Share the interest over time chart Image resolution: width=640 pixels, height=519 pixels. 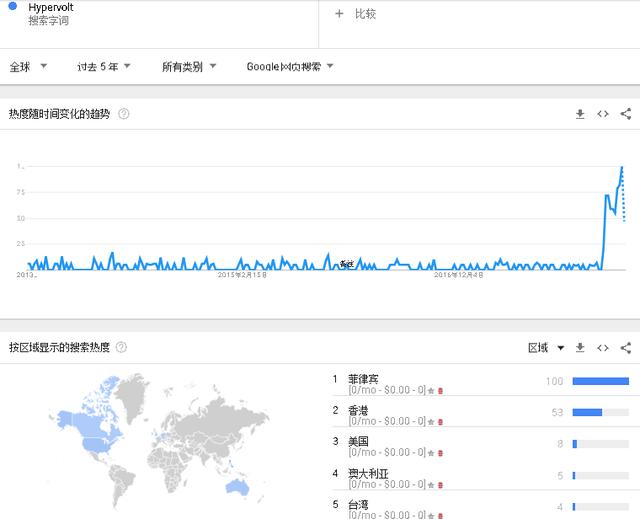point(626,114)
